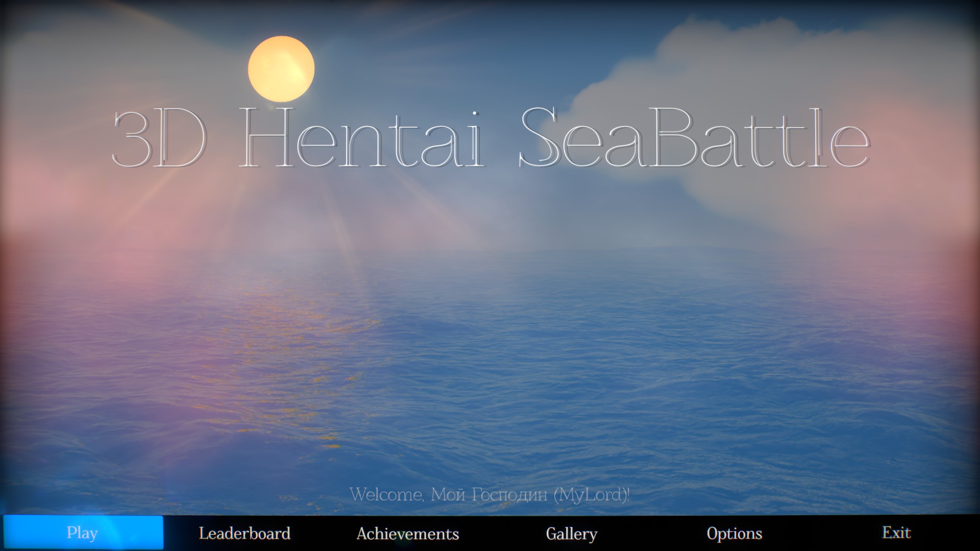This screenshot has width=980, height=551.
Task: Click the word "Hentai" in the title
Action: tap(361, 138)
